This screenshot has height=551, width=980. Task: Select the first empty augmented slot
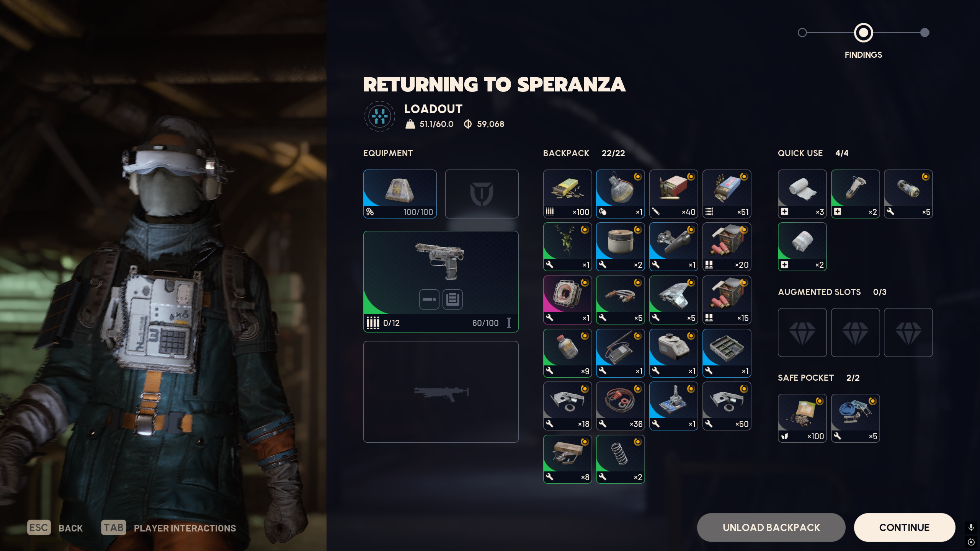click(x=802, y=333)
